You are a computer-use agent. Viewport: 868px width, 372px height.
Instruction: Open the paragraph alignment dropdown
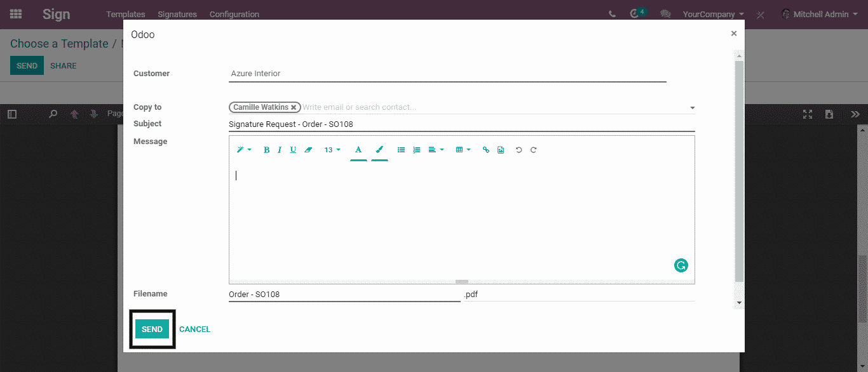coord(436,150)
